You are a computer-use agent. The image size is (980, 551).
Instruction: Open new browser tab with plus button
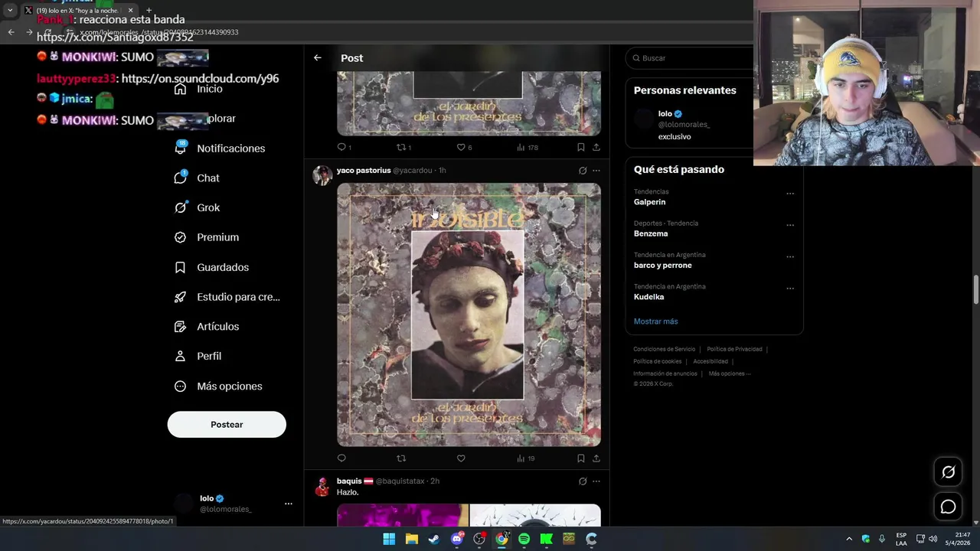(149, 10)
